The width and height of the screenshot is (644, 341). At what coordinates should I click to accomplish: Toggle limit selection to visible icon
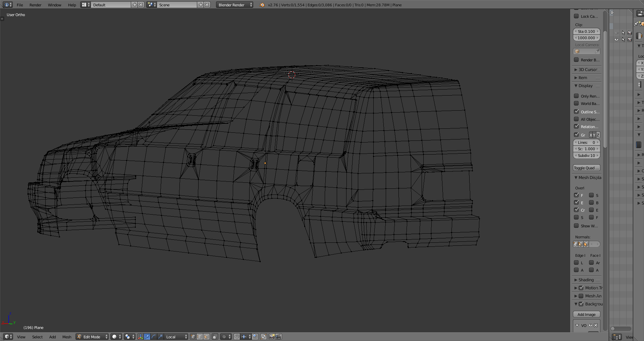215,337
